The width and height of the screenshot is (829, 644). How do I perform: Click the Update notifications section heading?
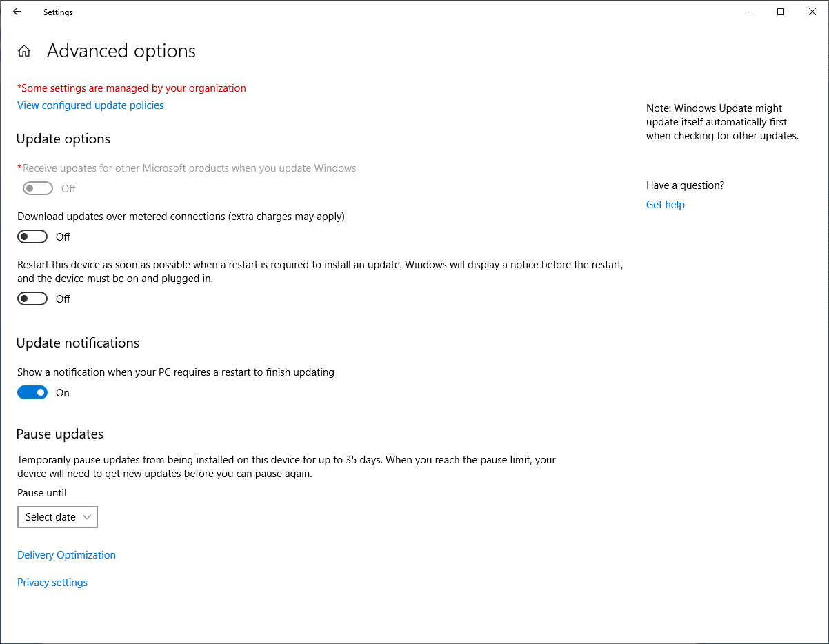(x=78, y=343)
